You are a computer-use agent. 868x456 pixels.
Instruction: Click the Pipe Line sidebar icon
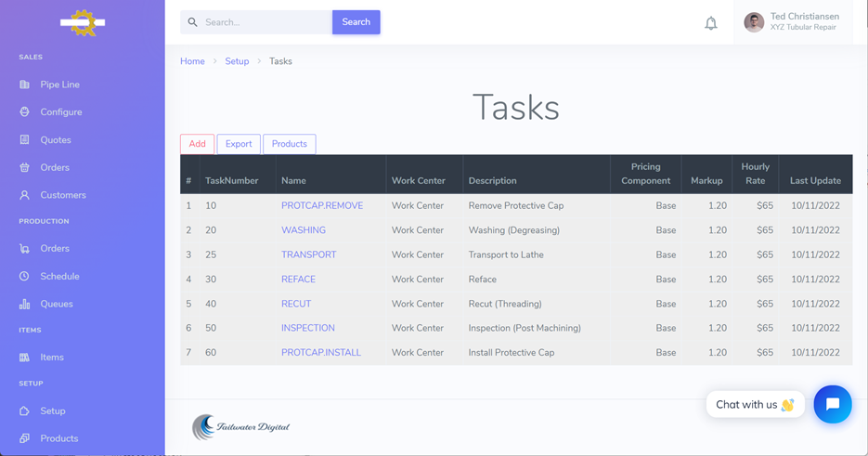(x=25, y=85)
